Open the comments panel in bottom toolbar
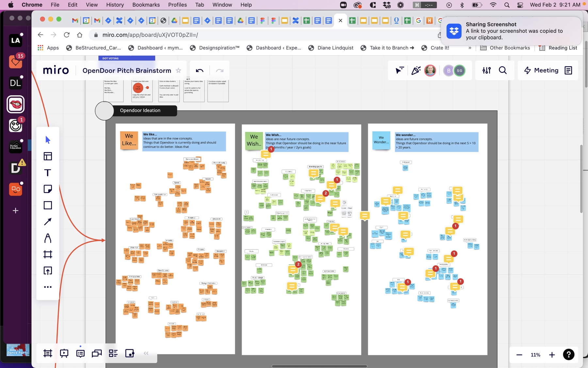The height and width of the screenshot is (368, 588). pyautogui.click(x=80, y=353)
